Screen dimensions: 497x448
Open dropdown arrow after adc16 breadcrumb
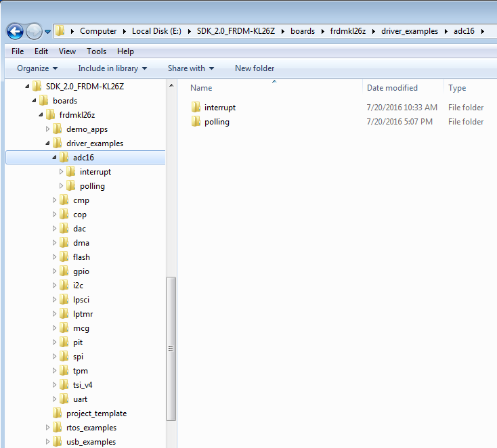482,31
